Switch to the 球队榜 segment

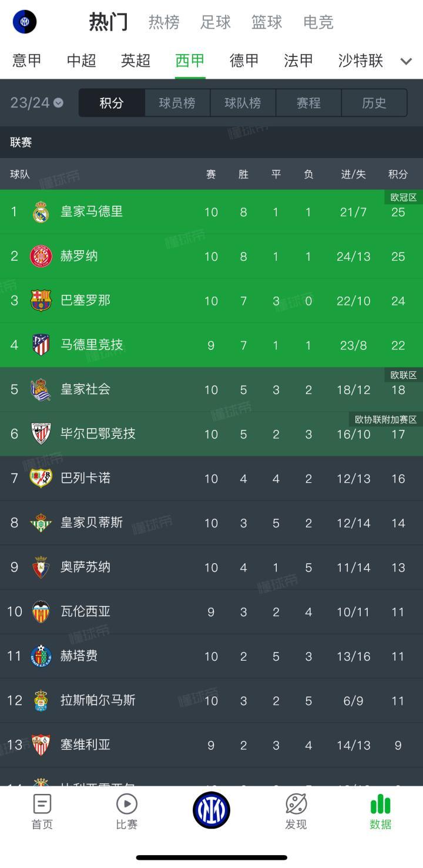(243, 103)
